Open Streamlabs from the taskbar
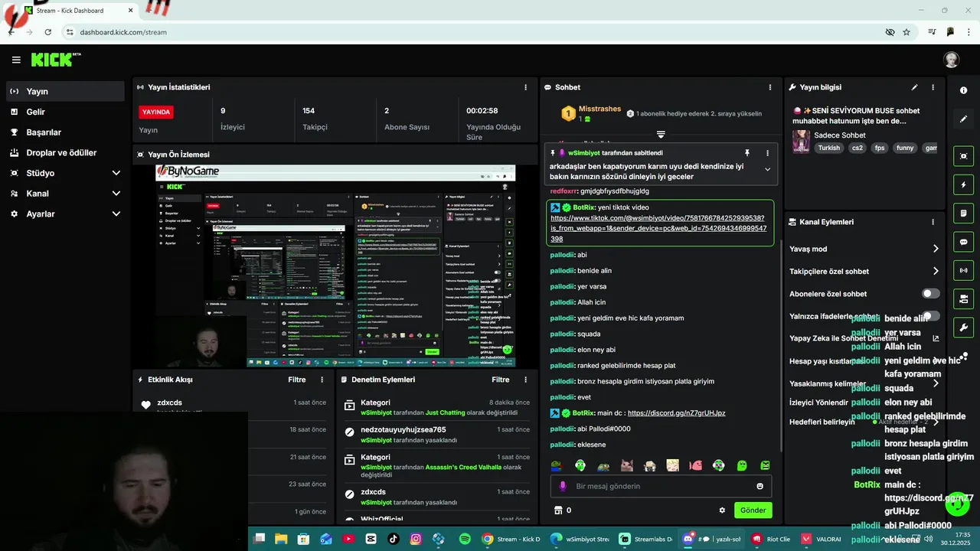The image size is (980, 551). (645, 539)
